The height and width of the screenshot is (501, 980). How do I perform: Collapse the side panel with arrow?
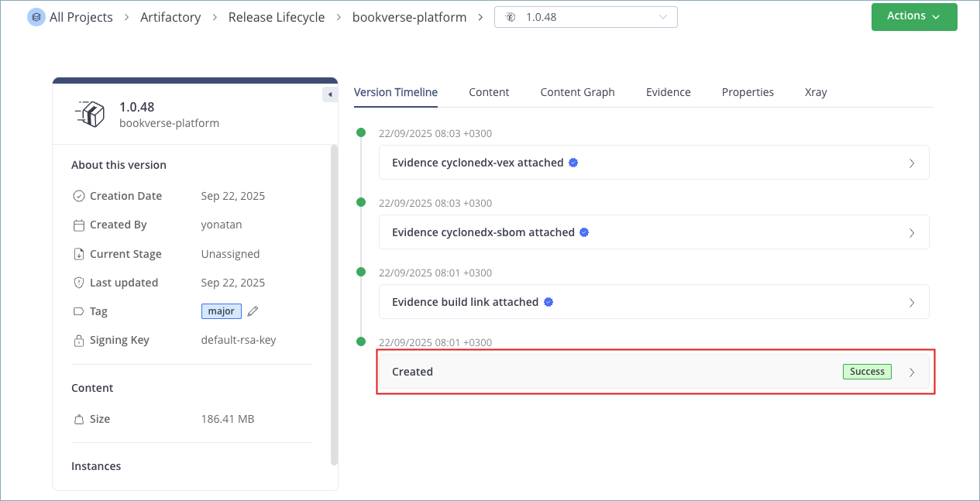point(329,94)
